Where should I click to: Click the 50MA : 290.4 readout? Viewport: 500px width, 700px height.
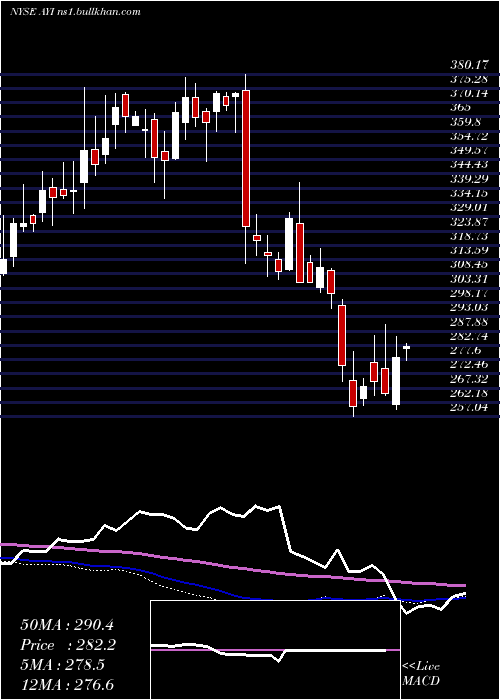click(68, 625)
